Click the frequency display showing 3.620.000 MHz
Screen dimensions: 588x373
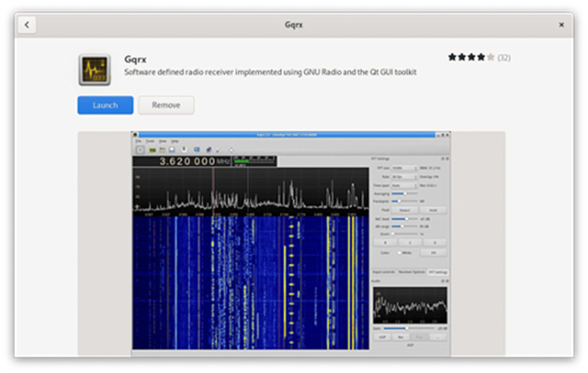point(188,162)
